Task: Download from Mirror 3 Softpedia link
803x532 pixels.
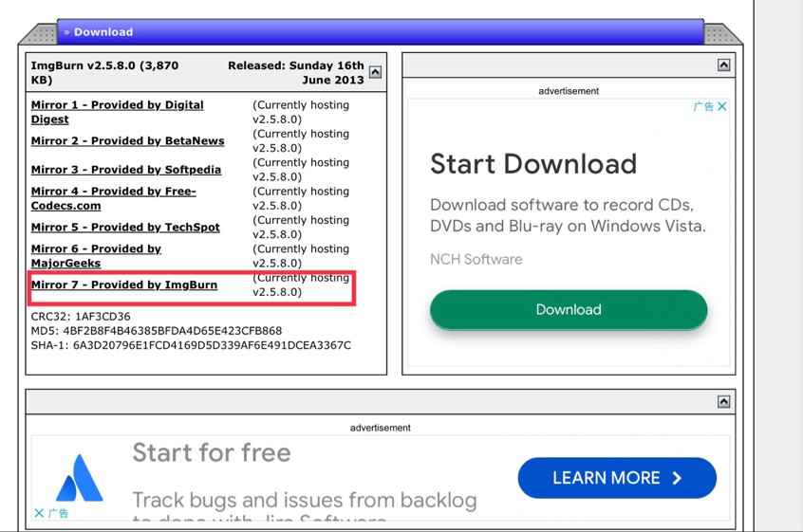Action: tap(125, 170)
